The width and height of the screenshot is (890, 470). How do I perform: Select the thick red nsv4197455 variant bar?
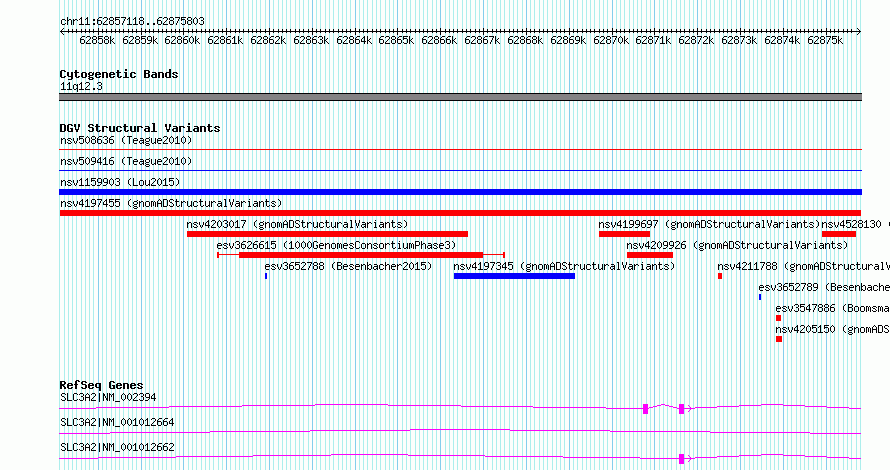[x=460, y=213]
